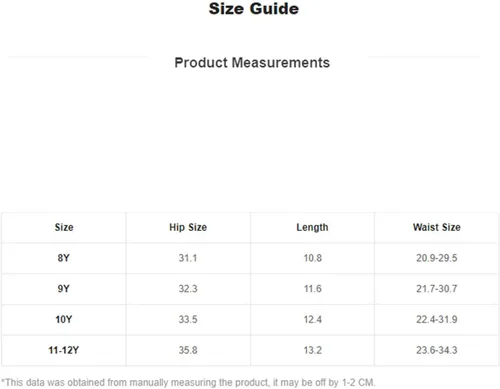The height and width of the screenshot is (389, 500).
Task: Click hip size value 31.1
Action: coord(188,258)
